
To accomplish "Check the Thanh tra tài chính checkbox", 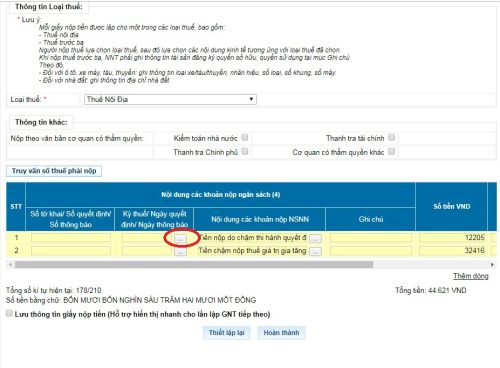I will point(392,137).
